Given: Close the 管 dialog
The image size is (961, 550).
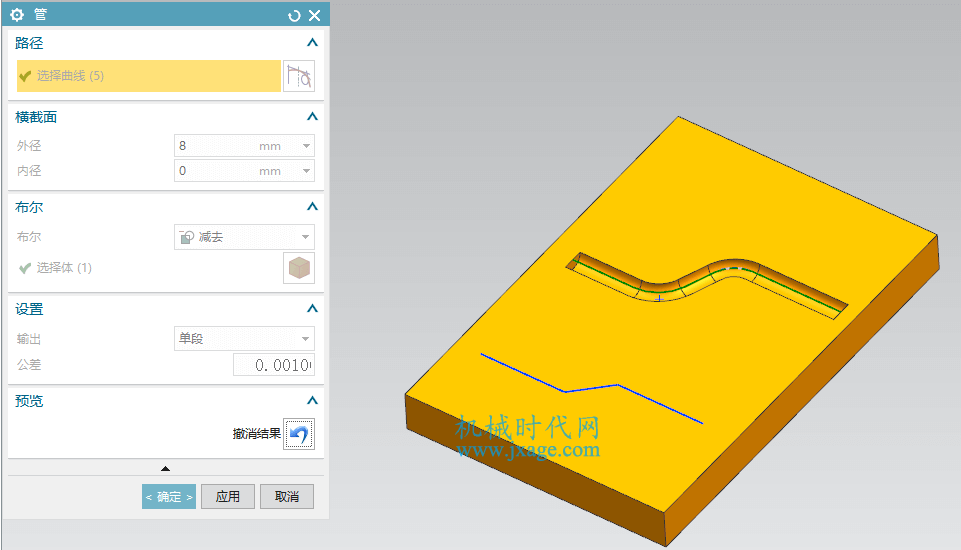Looking at the screenshot, I should pyautogui.click(x=314, y=16).
